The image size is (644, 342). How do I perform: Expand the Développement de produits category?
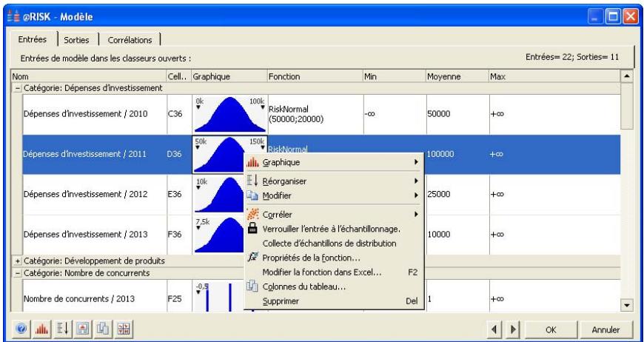(17, 261)
